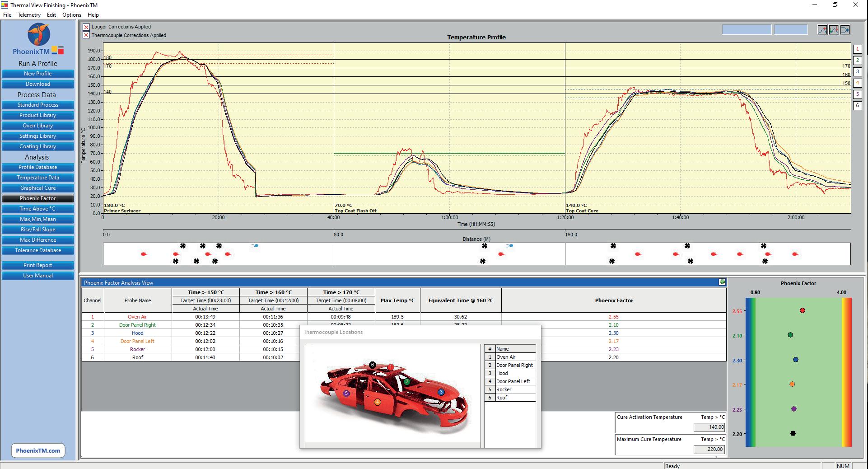Open the Settings Library
This screenshot has height=469, width=868.
[38, 136]
